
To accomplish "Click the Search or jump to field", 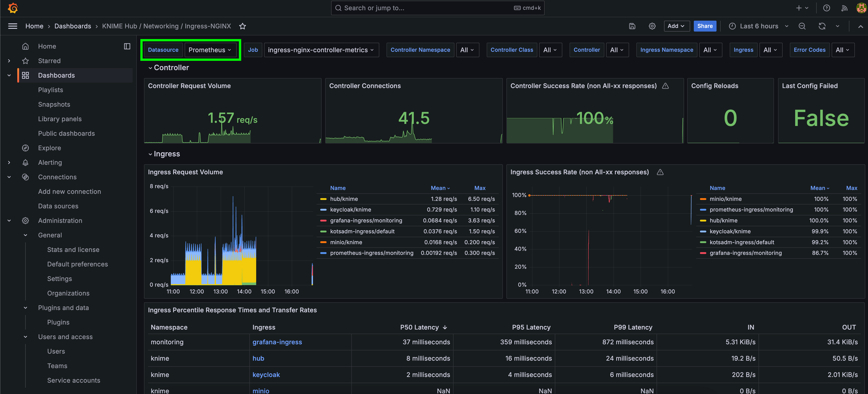I will [x=437, y=8].
